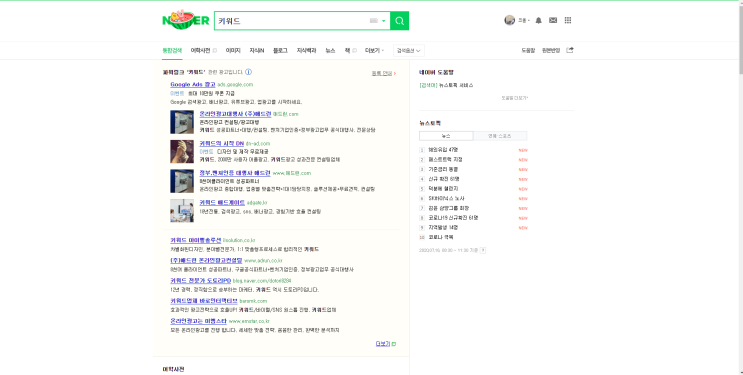The width and height of the screenshot is (743, 375).
Task: Open the on-screen keyboard icon in search box
Action: [x=373, y=21]
